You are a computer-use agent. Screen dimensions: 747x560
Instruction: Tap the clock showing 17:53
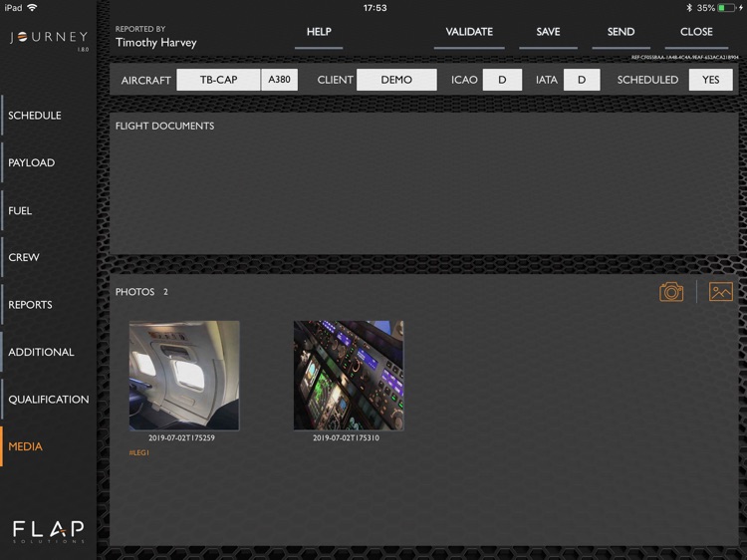(x=374, y=8)
